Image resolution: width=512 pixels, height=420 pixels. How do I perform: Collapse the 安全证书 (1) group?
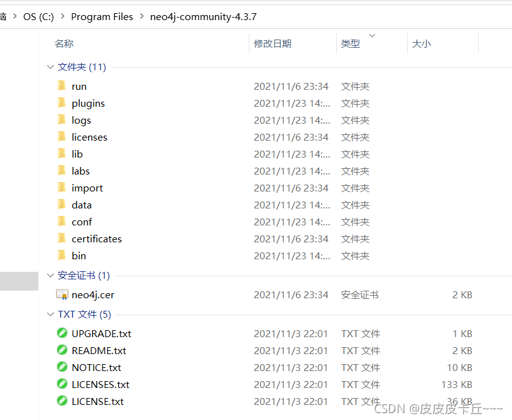(50, 276)
